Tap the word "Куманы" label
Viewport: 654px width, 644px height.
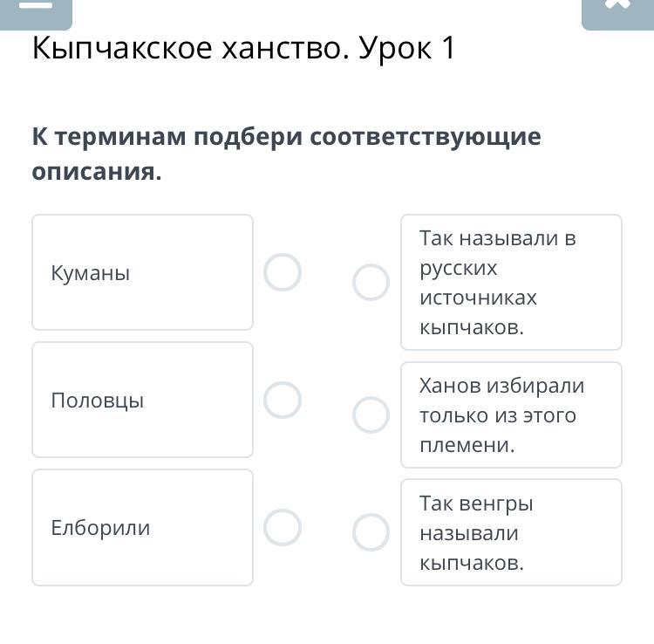(x=90, y=273)
